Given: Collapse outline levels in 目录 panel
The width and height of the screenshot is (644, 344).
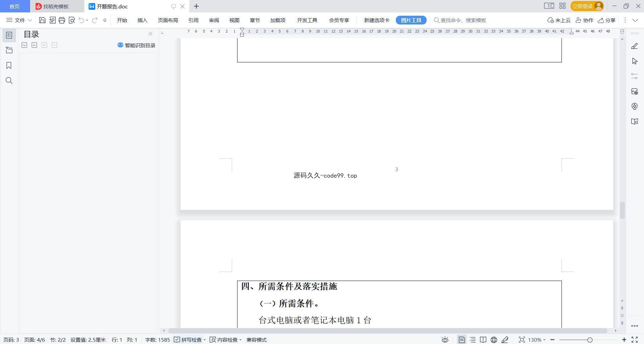Looking at the screenshot, I should coord(34,45).
